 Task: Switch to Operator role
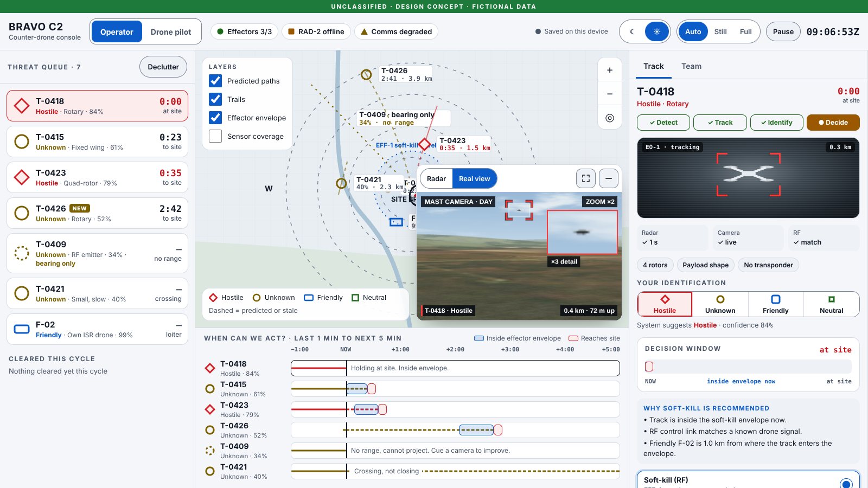point(117,31)
